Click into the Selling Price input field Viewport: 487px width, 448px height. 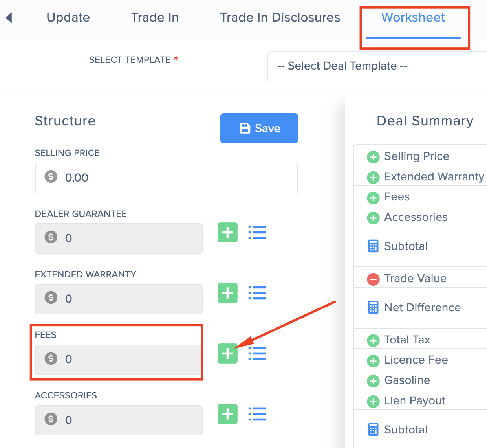[x=167, y=178]
